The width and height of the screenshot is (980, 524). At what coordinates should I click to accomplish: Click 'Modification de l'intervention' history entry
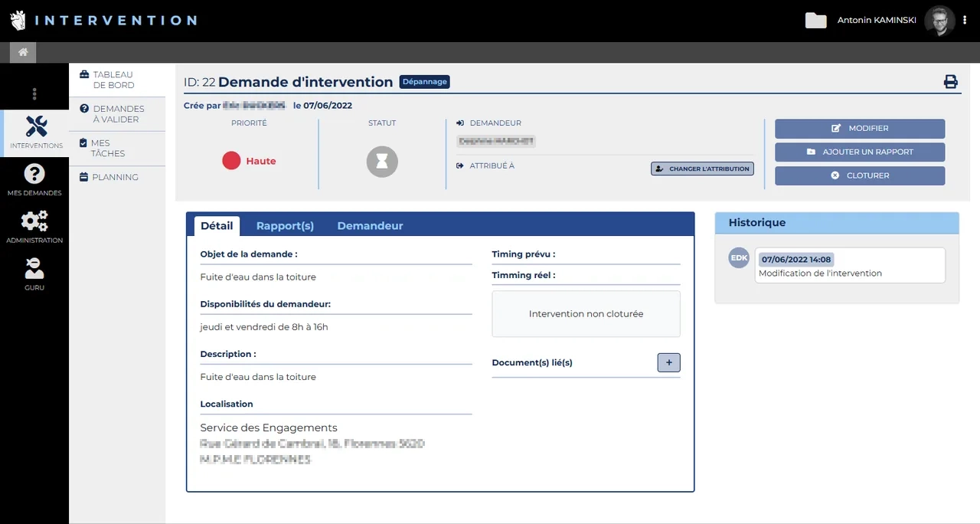point(820,273)
